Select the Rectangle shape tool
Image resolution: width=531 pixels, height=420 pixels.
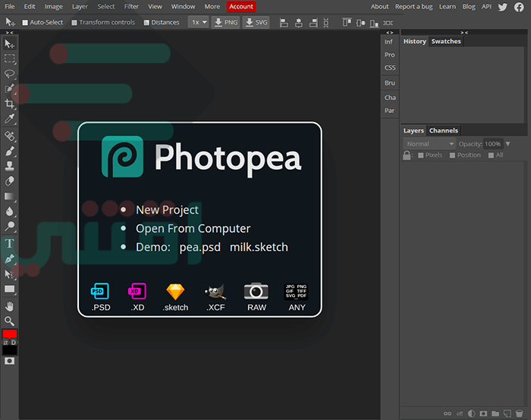(x=9, y=289)
